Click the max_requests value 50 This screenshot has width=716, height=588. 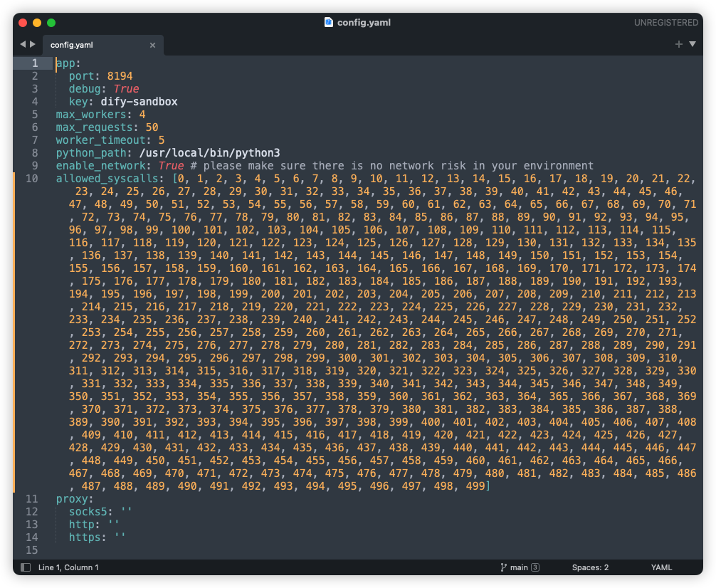pyautogui.click(x=152, y=127)
